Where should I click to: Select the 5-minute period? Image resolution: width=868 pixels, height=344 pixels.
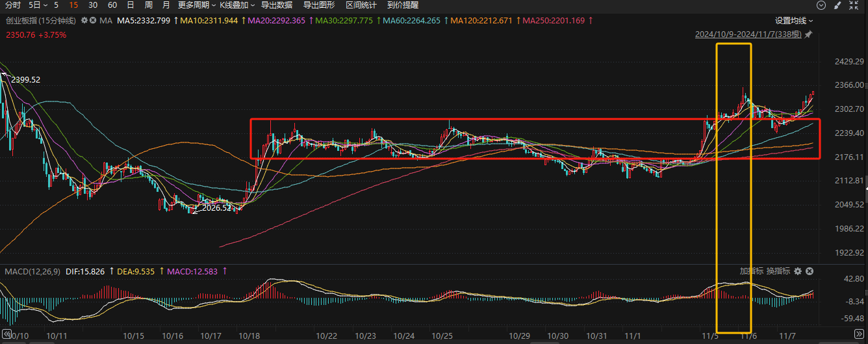pyautogui.click(x=56, y=5)
